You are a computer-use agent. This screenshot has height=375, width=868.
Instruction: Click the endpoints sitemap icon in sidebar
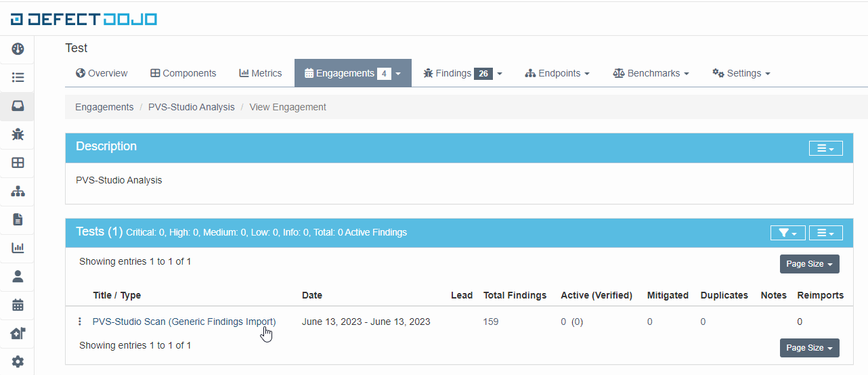click(18, 192)
